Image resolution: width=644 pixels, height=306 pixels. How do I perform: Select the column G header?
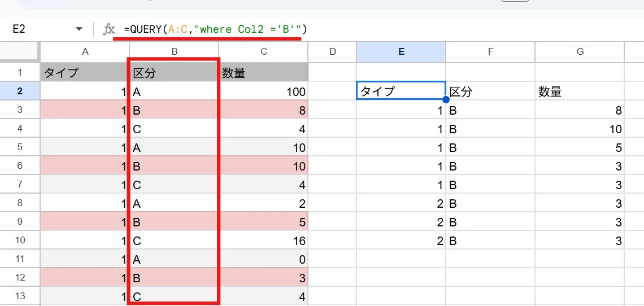pos(580,51)
